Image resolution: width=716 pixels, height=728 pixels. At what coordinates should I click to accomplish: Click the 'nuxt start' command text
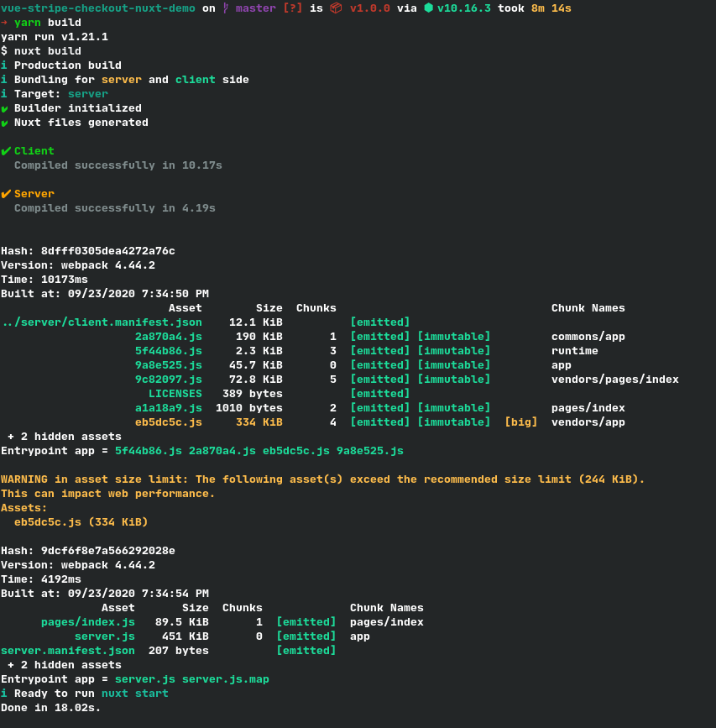pyautogui.click(x=135, y=694)
